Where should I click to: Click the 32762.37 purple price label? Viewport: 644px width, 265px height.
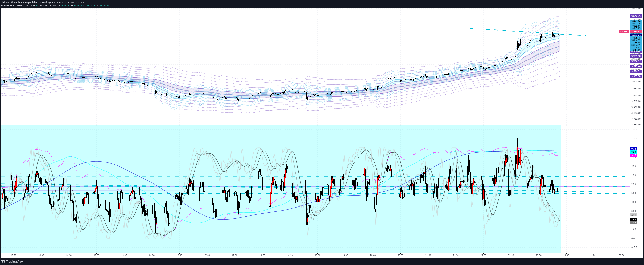(x=636, y=61)
